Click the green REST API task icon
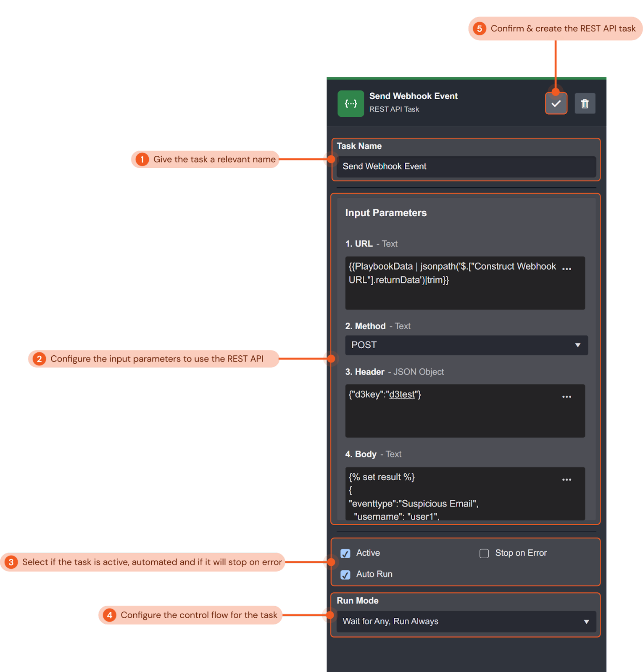The width and height of the screenshot is (643, 672). coord(350,104)
